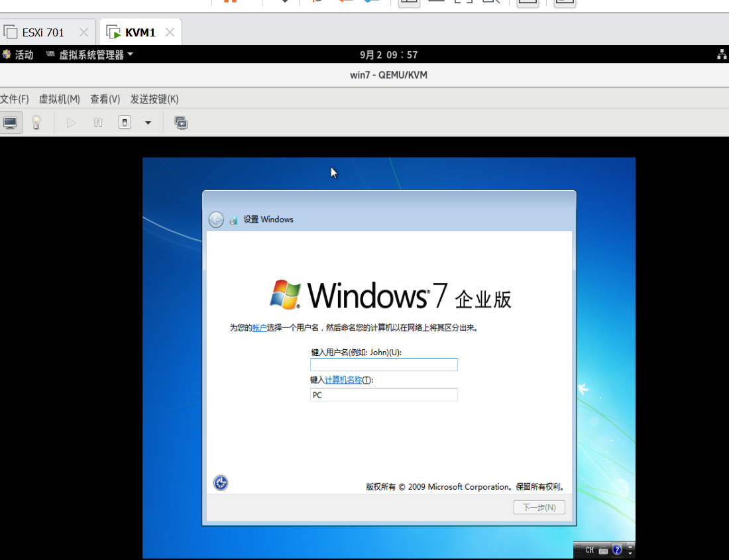Pause the virtual machine
The image size is (729, 560).
(x=98, y=123)
